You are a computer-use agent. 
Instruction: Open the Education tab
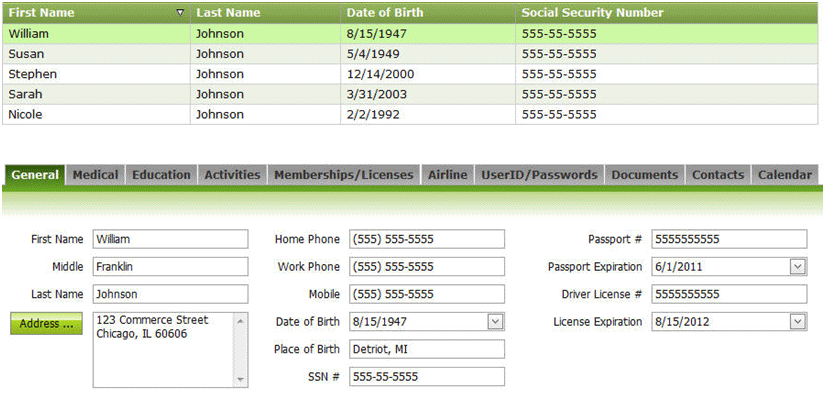tap(161, 175)
